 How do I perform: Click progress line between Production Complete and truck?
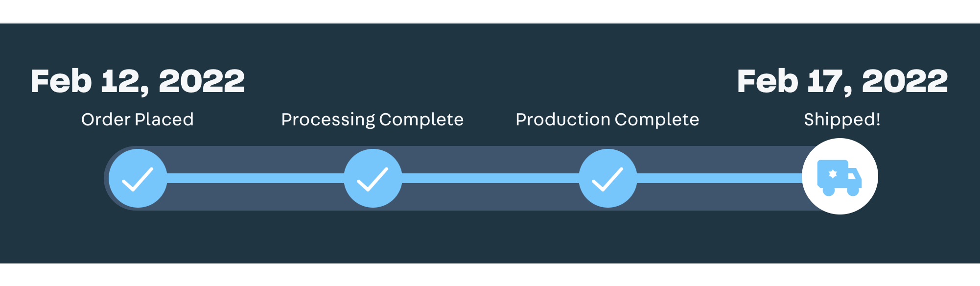720,178
